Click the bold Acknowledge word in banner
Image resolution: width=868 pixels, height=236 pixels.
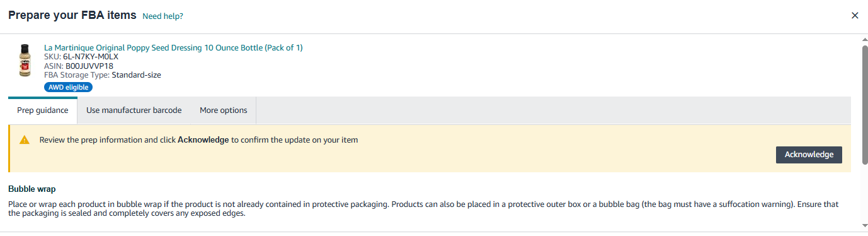click(x=203, y=140)
